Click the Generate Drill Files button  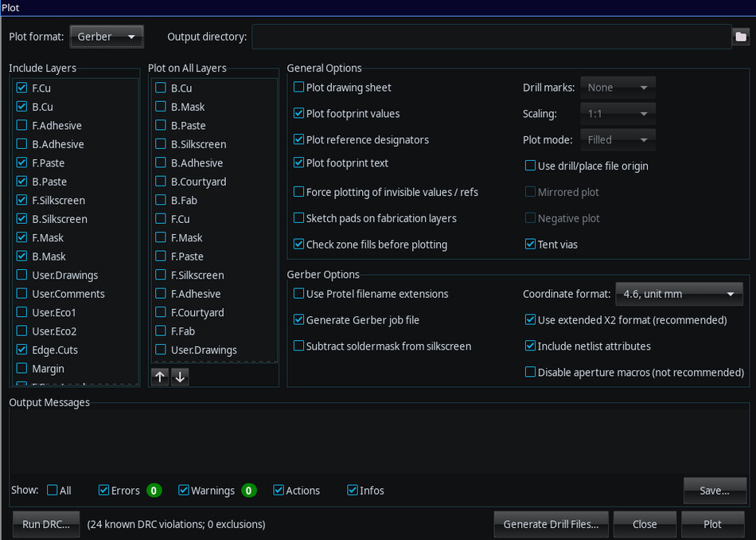pos(551,524)
